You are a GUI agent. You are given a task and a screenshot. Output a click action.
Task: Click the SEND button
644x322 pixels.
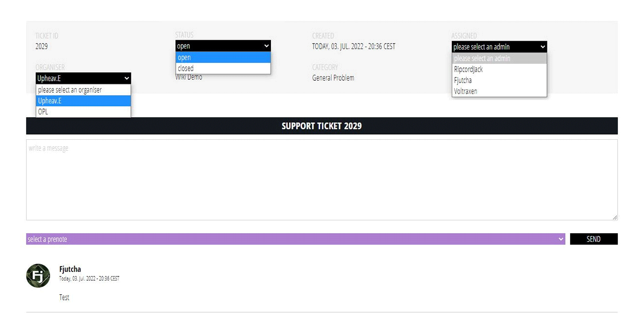[x=593, y=239]
